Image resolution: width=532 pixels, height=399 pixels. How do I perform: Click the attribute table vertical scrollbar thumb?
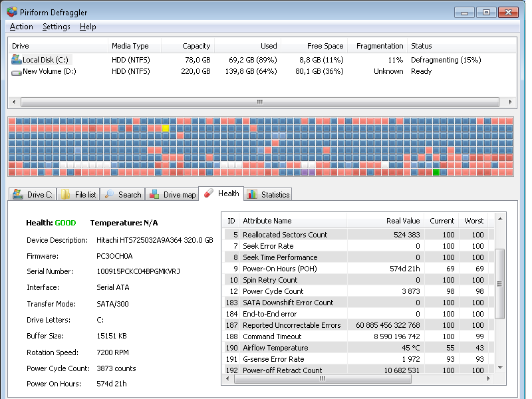tap(500, 284)
